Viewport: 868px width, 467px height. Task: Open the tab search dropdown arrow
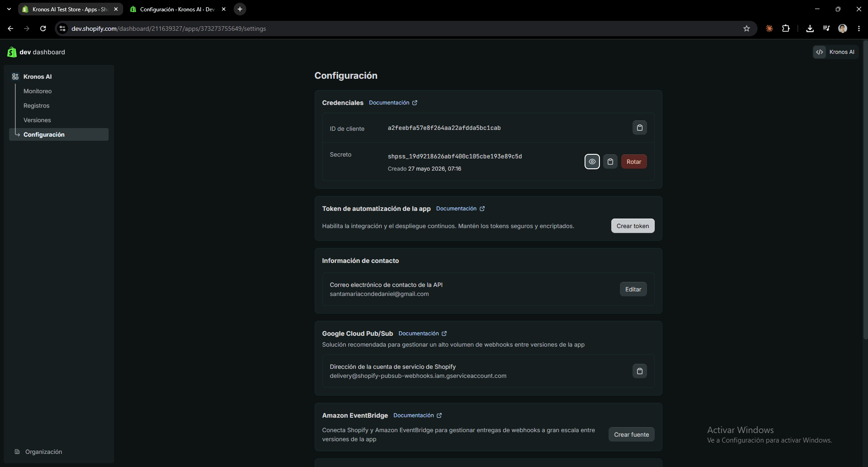tap(9, 9)
